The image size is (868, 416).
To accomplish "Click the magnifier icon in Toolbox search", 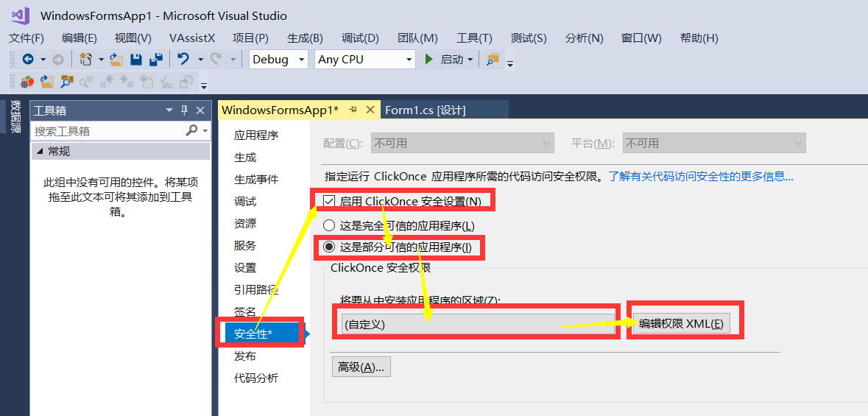I will (191, 131).
